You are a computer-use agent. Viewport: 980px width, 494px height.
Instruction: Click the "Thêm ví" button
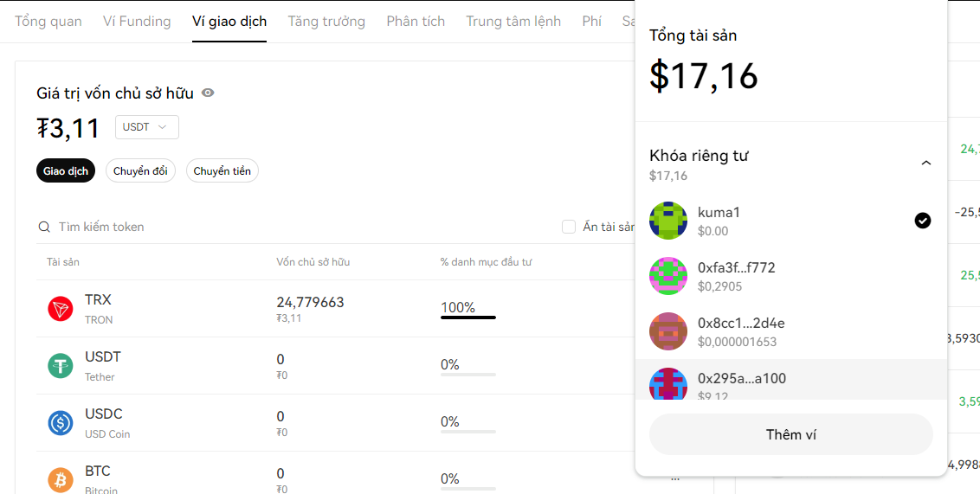[x=790, y=434]
